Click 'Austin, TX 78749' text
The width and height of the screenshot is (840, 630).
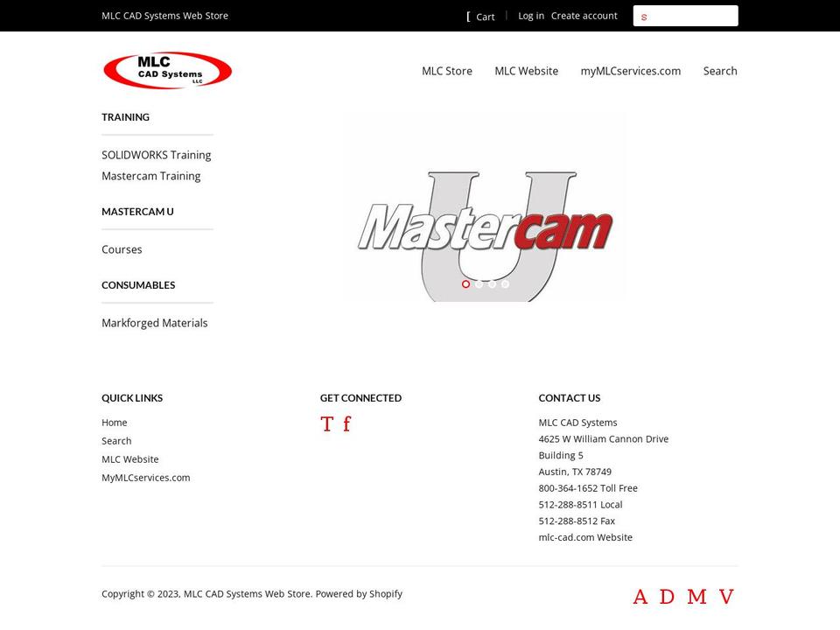[575, 472]
